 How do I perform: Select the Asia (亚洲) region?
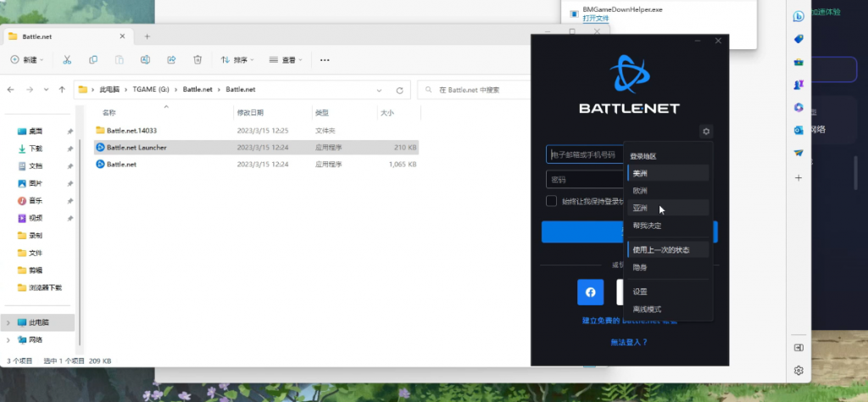pos(668,208)
